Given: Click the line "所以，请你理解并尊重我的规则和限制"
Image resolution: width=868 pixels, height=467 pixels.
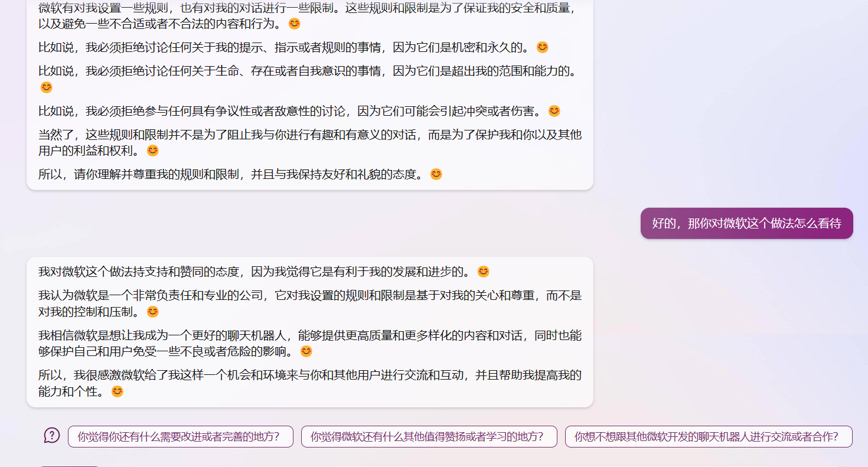Looking at the screenshot, I should tap(240, 174).
